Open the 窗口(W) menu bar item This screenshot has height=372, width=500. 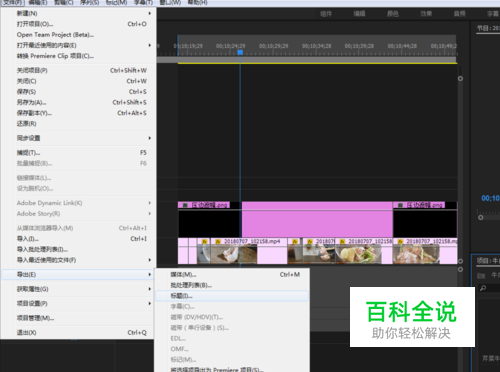(170, 2)
